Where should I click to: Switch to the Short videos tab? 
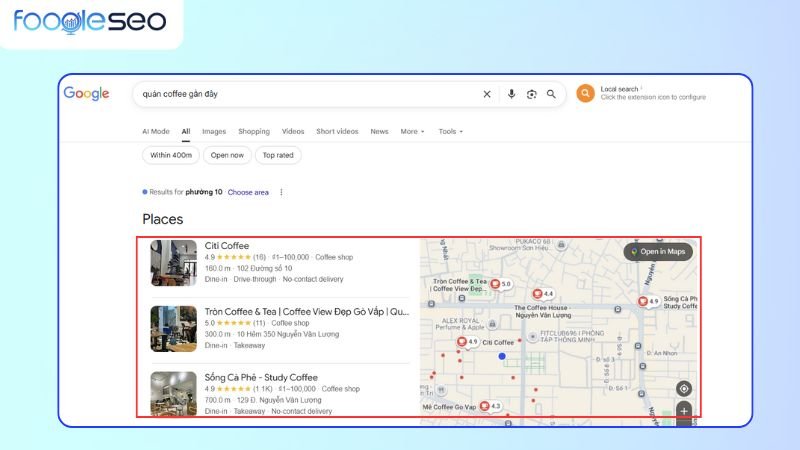click(337, 131)
